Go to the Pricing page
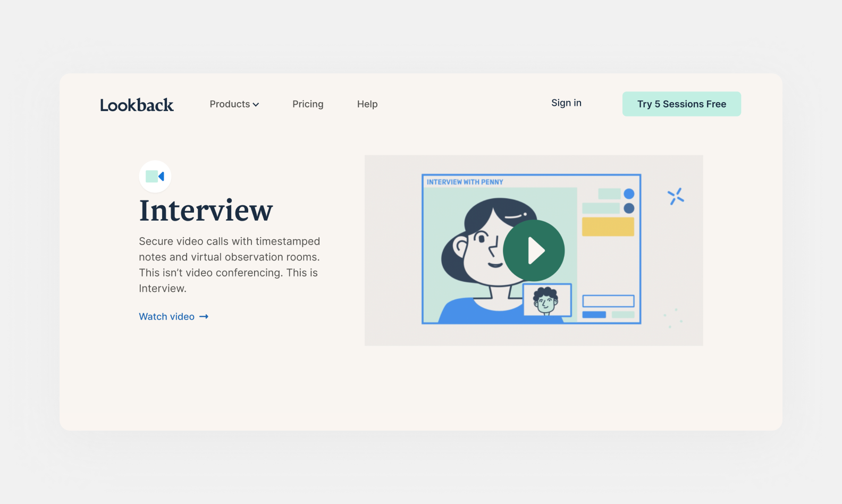Image resolution: width=842 pixels, height=504 pixels. click(308, 104)
